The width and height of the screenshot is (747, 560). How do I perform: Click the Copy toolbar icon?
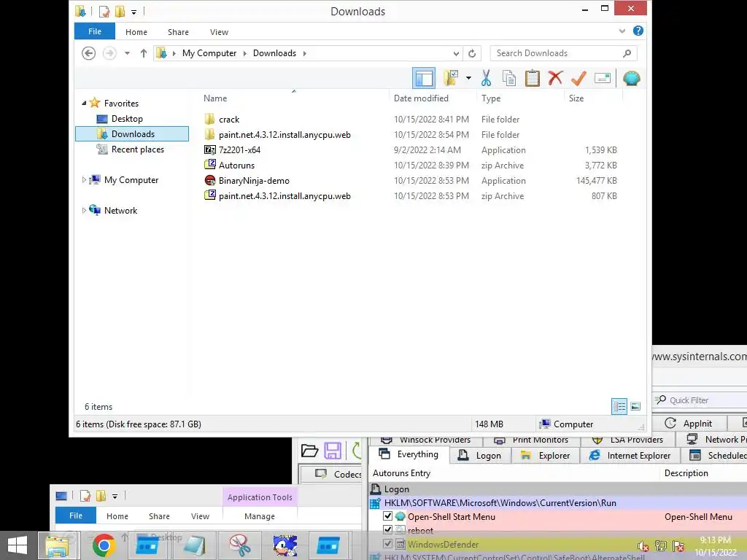pyautogui.click(x=508, y=78)
